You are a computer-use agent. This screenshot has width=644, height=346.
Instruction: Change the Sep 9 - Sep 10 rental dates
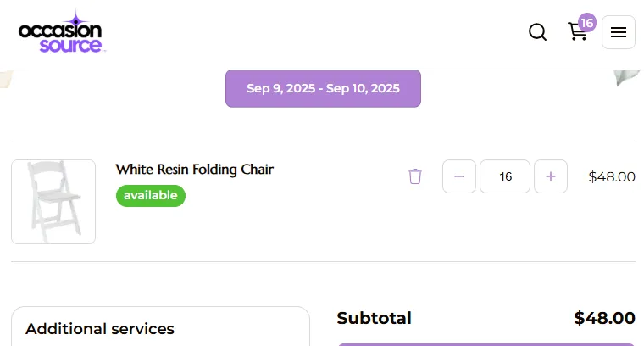coord(323,88)
